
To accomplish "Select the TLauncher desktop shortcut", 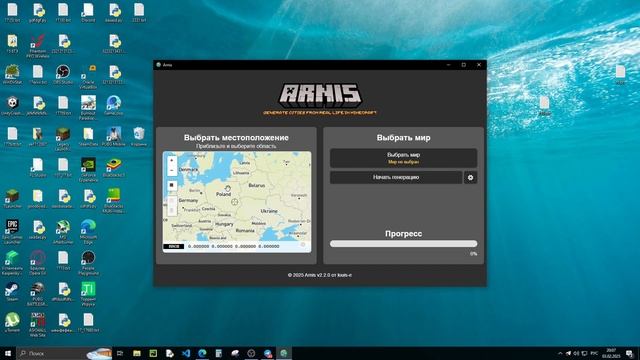I will 12,199.
